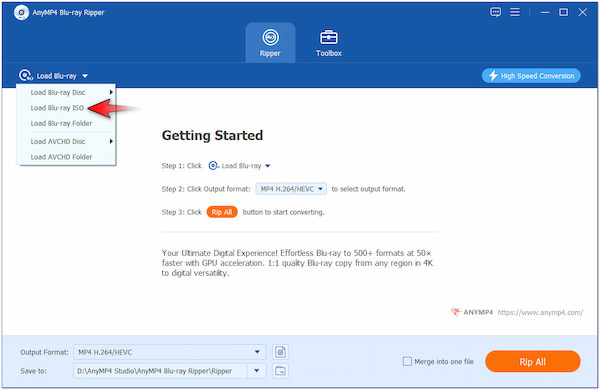Expand Load AVCHD Disc submenu arrow
The width and height of the screenshot is (600, 390).
[x=111, y=141]
